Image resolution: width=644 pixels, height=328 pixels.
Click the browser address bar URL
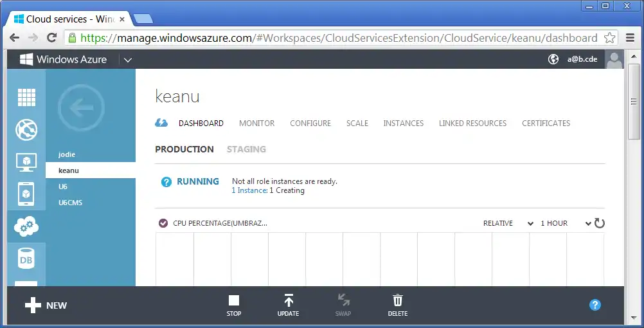pyautogui.click(x=339, y=38)
